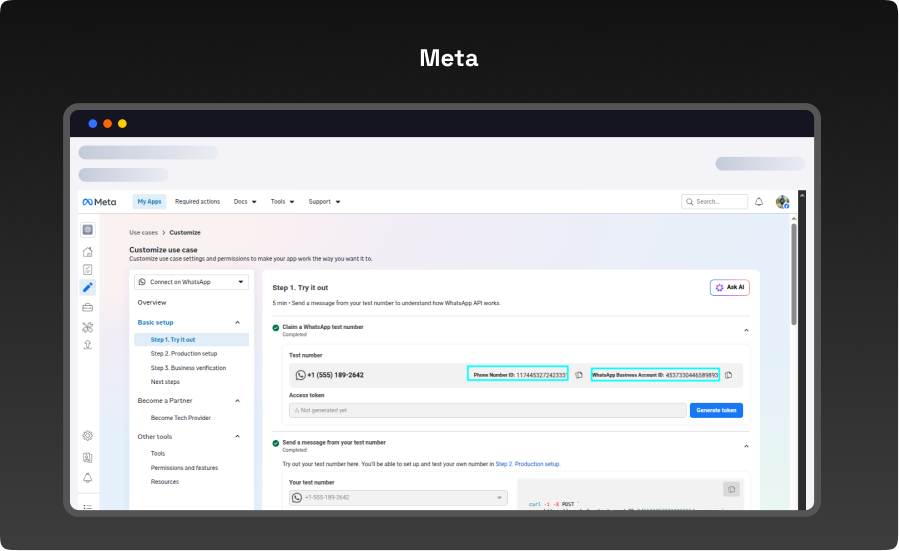Open the Alerts bell icon in sidebar
The width and height of the screenshot is (899, 551).
click(88, 478)
